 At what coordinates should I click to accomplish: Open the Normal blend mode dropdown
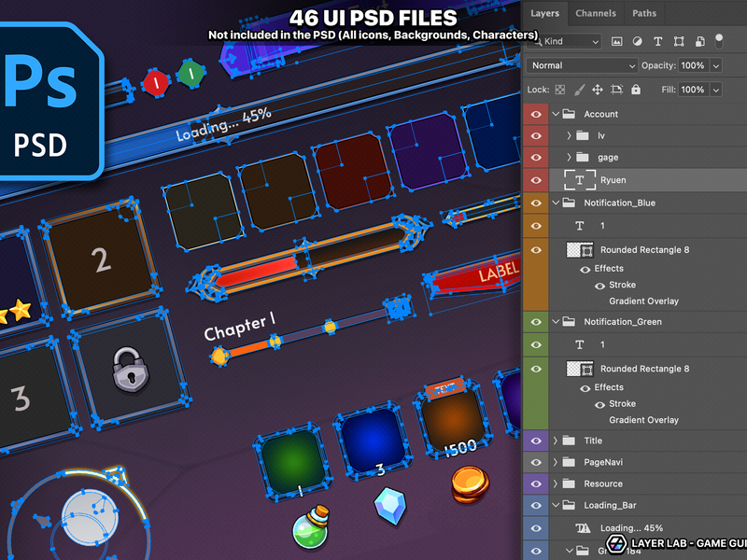[582, 65]
